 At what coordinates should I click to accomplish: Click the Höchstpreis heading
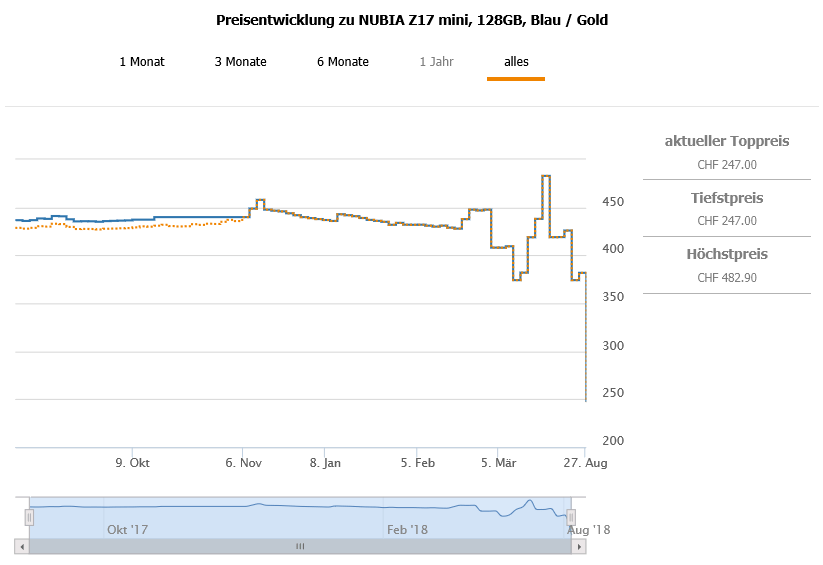coord(727,255)
